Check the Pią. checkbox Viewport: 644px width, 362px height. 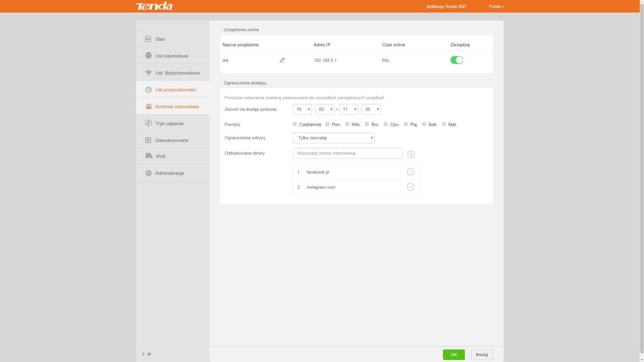406,124
